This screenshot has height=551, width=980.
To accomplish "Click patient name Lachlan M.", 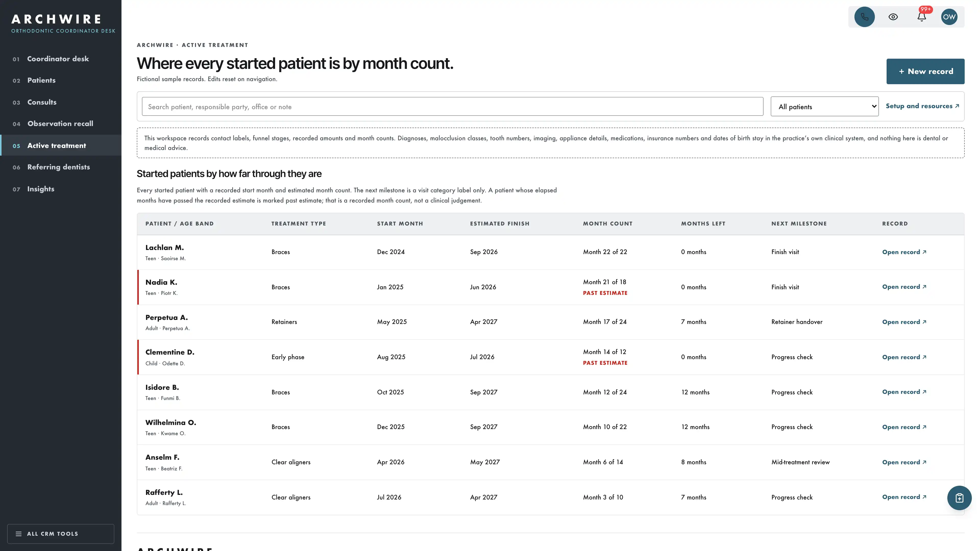I will click(164, 247).
